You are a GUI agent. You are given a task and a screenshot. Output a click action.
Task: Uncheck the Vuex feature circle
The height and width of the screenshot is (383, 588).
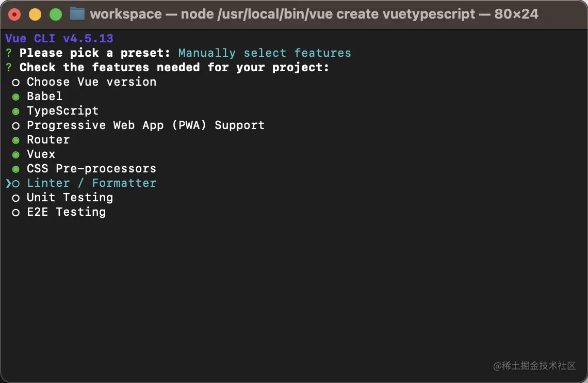coord(16,154)
